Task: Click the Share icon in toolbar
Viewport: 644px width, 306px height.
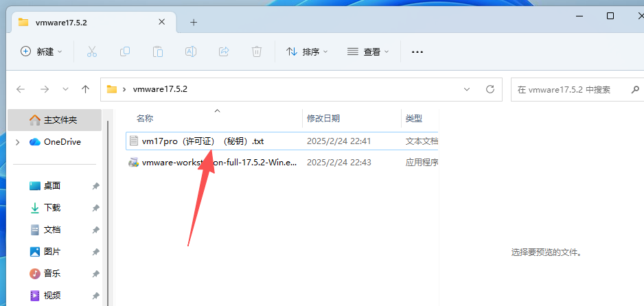Action: tap(224, 51)
